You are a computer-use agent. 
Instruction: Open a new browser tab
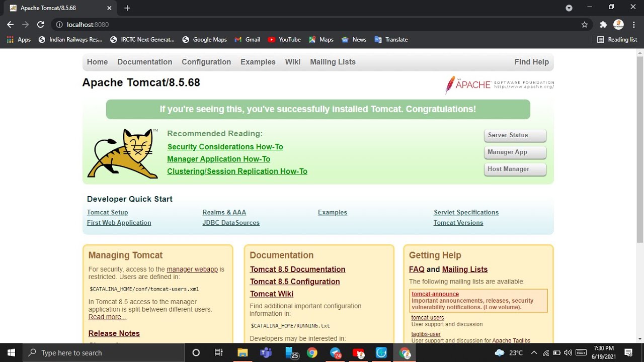pos(127,8)
